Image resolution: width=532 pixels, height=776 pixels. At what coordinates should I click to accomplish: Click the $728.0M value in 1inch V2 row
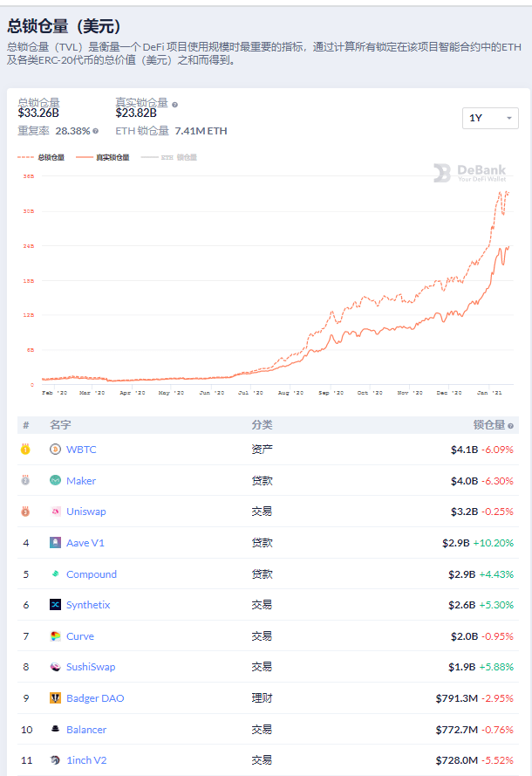457,760
